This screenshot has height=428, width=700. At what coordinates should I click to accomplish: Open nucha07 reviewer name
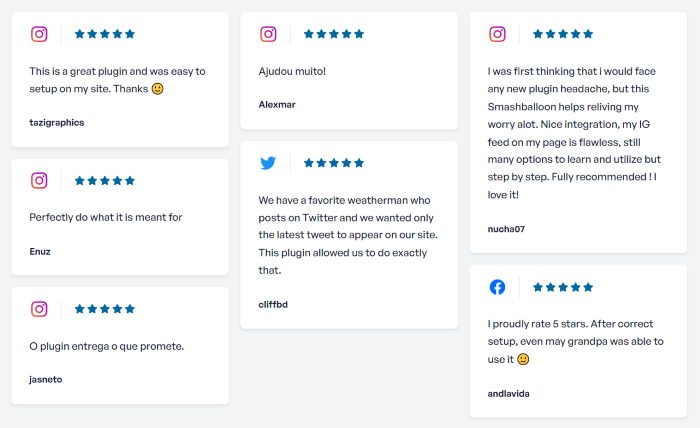point(506,229)
